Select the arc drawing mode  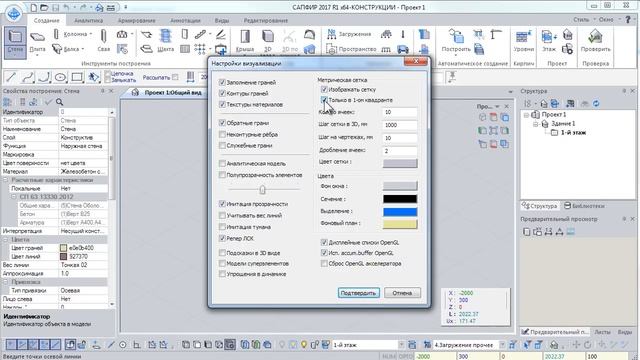click(x=44, y=77)
